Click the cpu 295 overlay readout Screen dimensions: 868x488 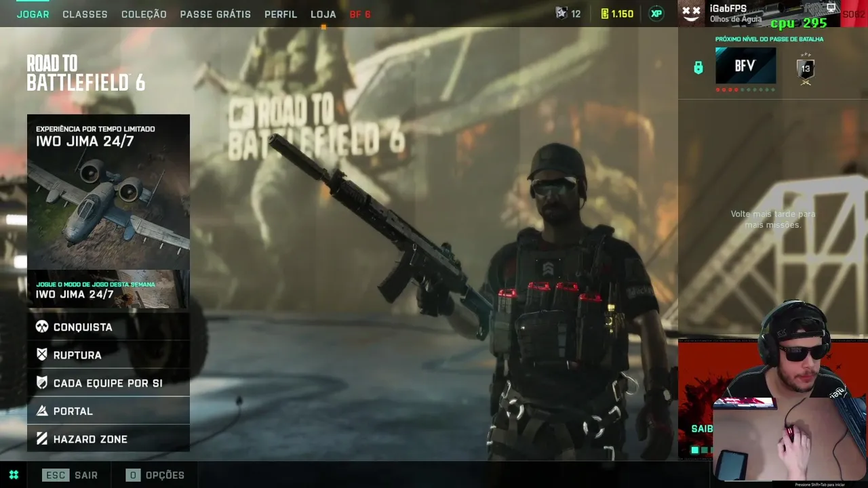(x=799, y=23)
